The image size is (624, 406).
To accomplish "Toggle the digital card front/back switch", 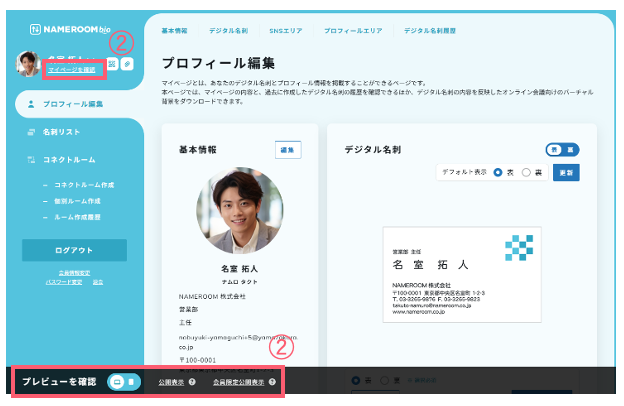I will (562, 150).
